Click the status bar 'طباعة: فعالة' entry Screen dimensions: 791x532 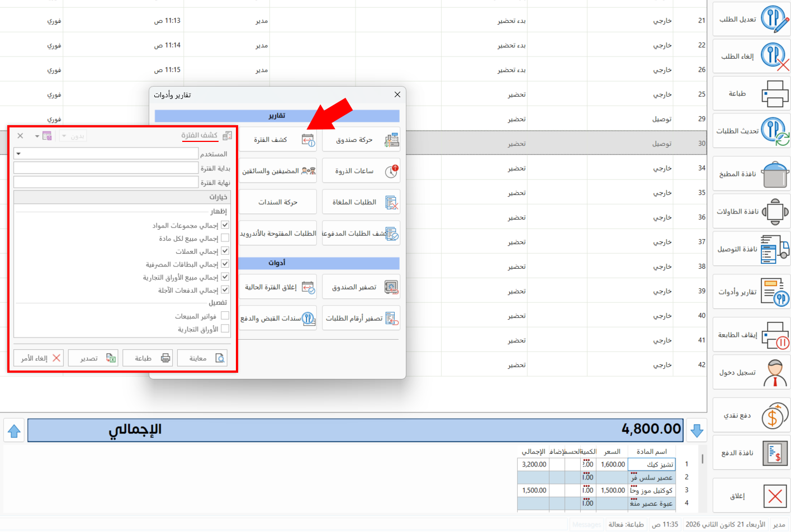pos(626,524)
